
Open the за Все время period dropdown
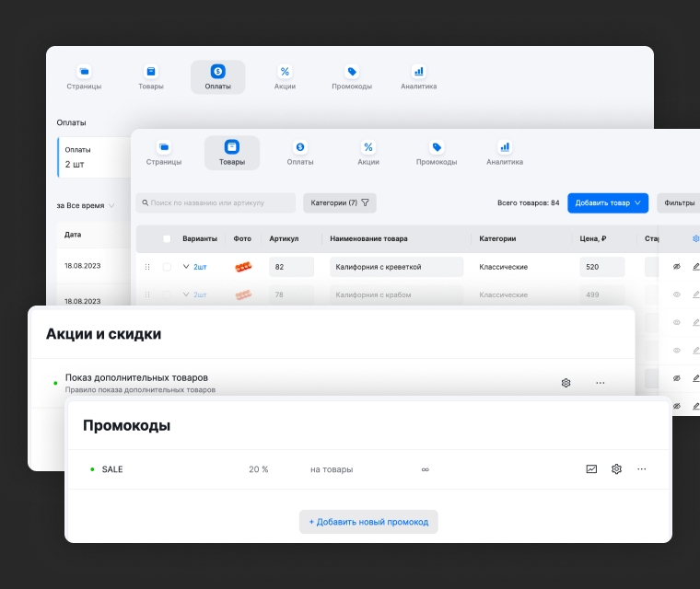point(86,205)
